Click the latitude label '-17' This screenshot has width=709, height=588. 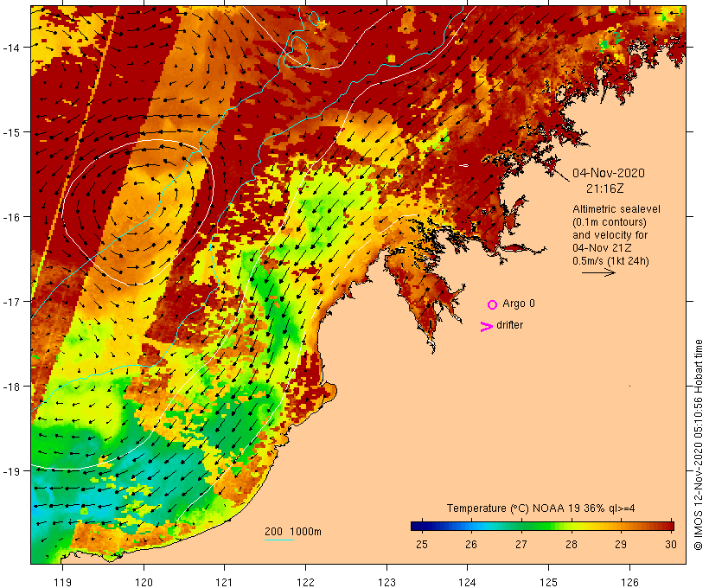tap(11, 302)
